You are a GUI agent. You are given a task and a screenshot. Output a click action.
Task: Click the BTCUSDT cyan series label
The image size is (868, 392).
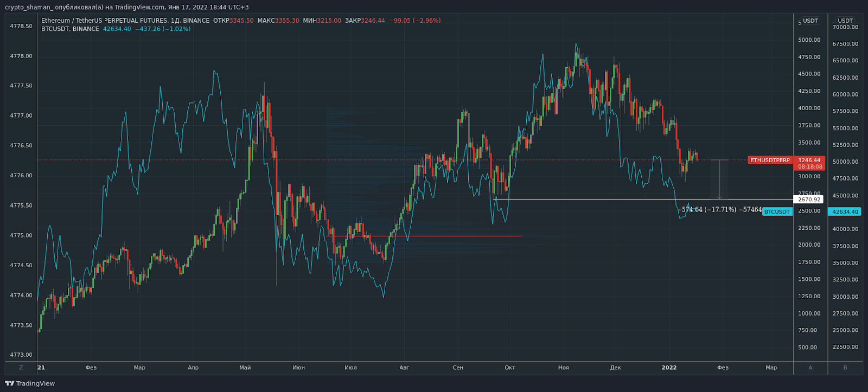pyautogui.click(x=777, y=211)
